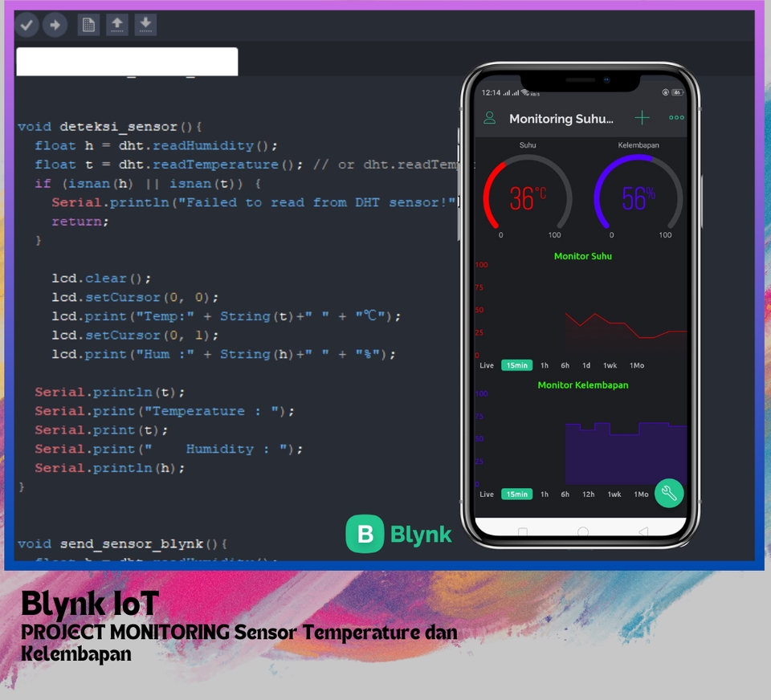The width and height of the screenshot is (771, 700).
Task: Select 1d range on the Monitor Suhu chart
Action: pos(586,365)
